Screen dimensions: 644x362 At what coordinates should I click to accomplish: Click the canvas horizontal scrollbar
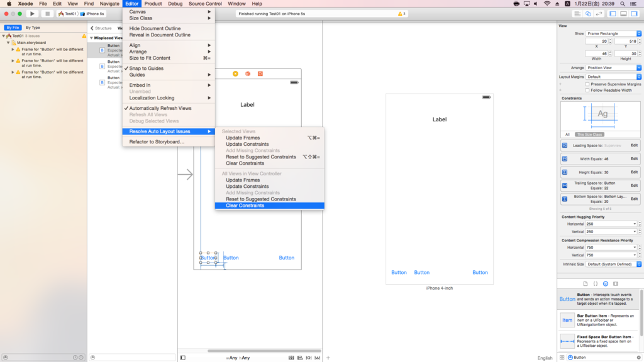tap(264, 351)
